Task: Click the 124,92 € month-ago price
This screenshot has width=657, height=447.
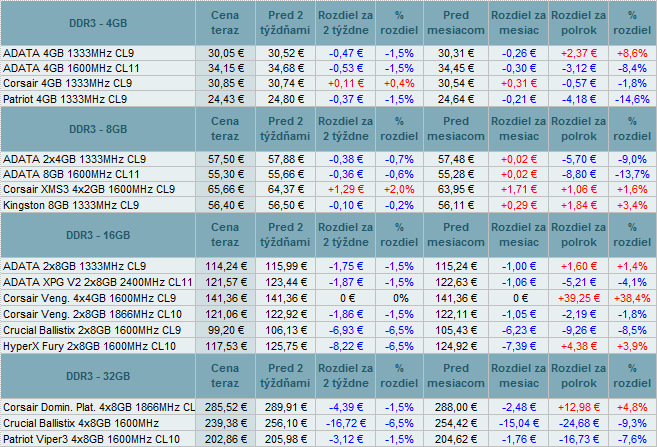Action: point(456,346)
